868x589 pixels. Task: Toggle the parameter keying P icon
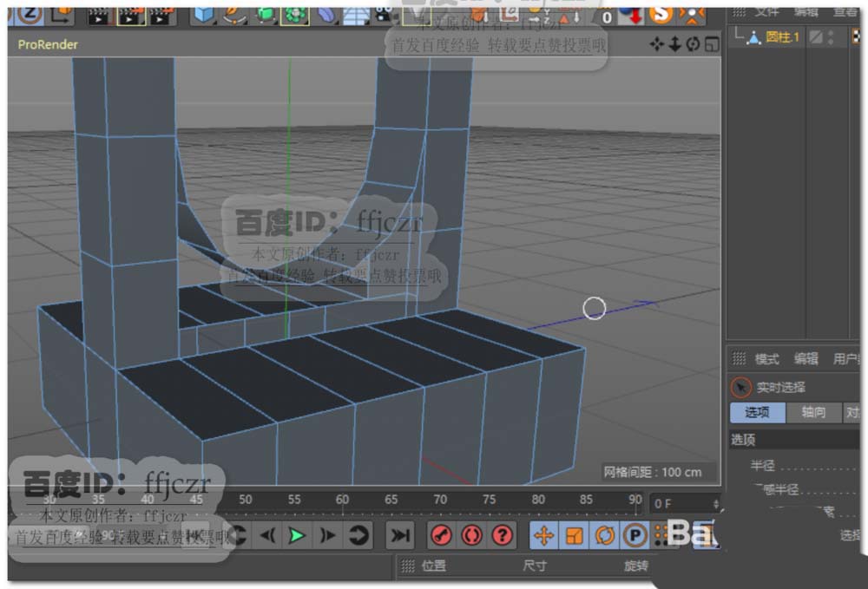coord(635,535)
